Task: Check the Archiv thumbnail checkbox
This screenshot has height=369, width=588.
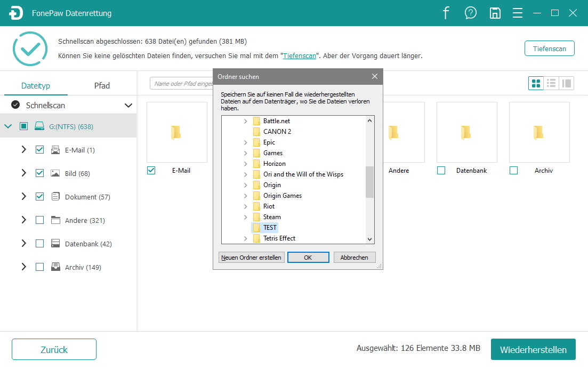Action: click(514, 170)
